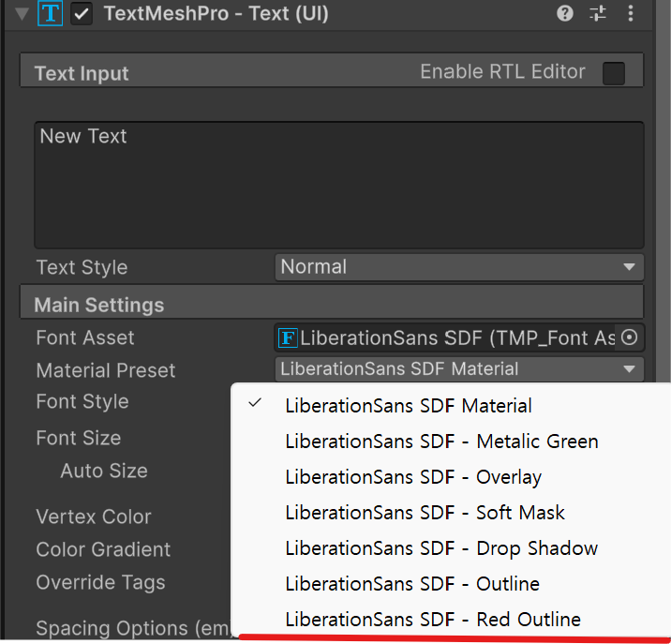Viewport: 671px width, 644px height.
Task: Select LiberationSans SDF Material preset
Action: coord(450,406)
